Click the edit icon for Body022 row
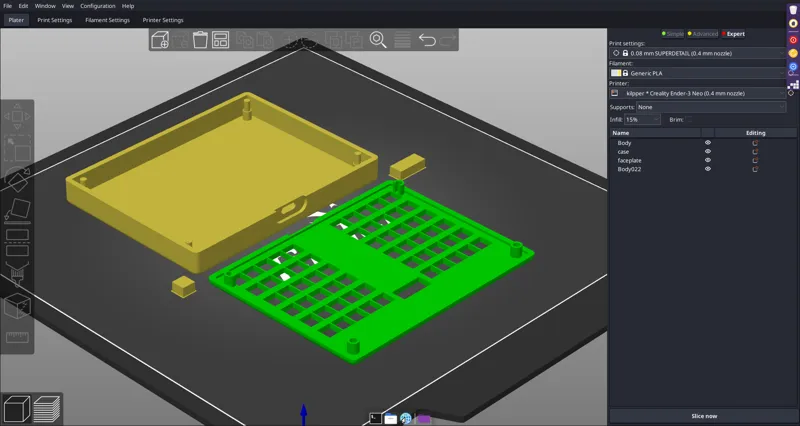 coord(755,169)
